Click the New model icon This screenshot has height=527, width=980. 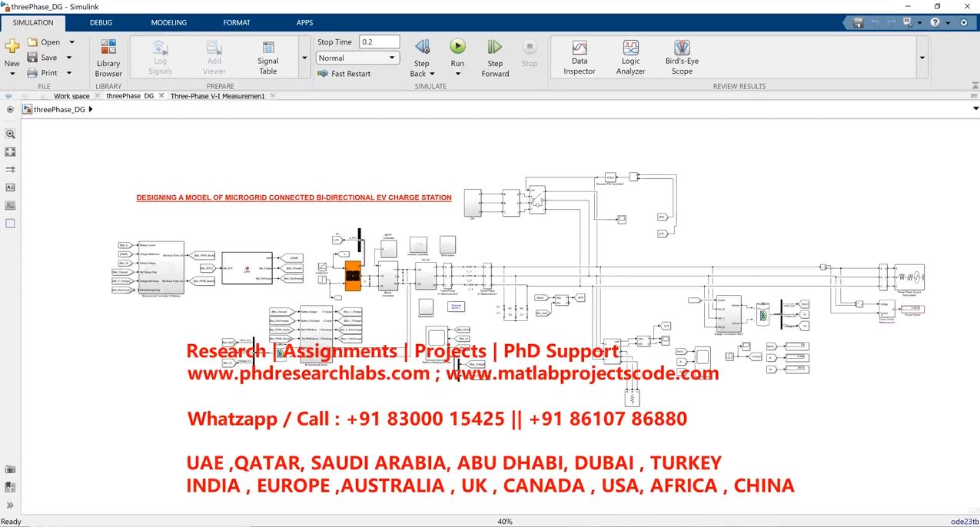12,46
